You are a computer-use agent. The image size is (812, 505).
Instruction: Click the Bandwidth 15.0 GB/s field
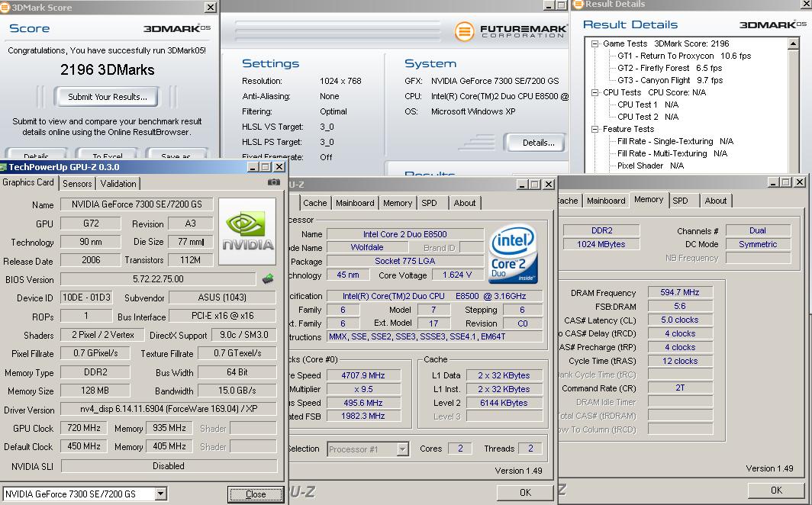pyautogui.click(x=237, y=391)
